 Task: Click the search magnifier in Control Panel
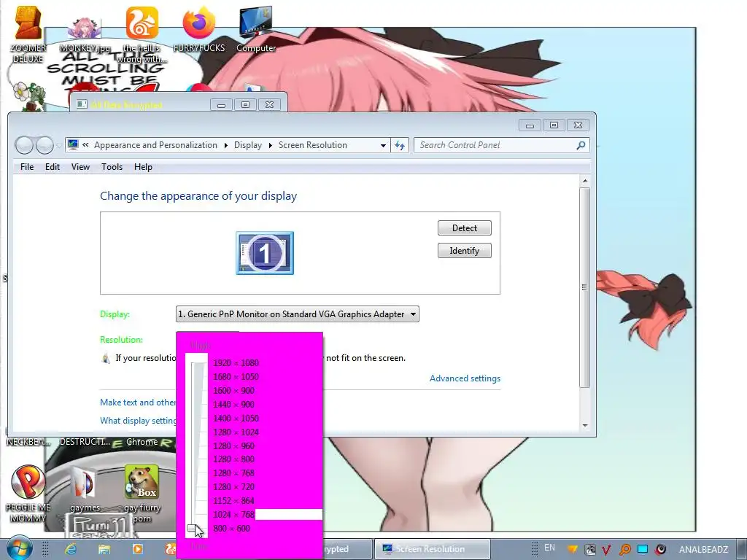click(x=580, y=145)
